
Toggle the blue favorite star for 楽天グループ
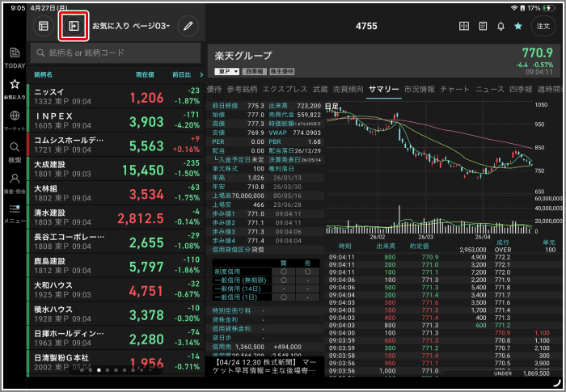tap(518, 26)
